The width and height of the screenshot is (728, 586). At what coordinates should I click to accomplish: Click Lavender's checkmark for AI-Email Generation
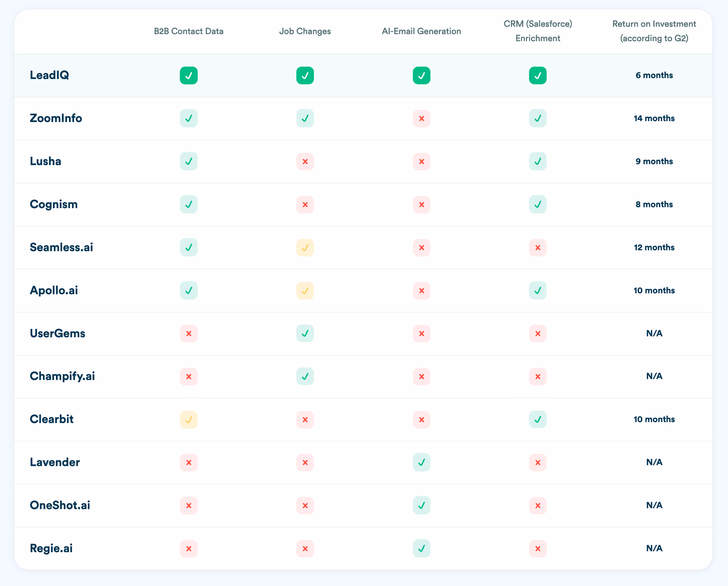pyautogui.click(x=421, y=462)
